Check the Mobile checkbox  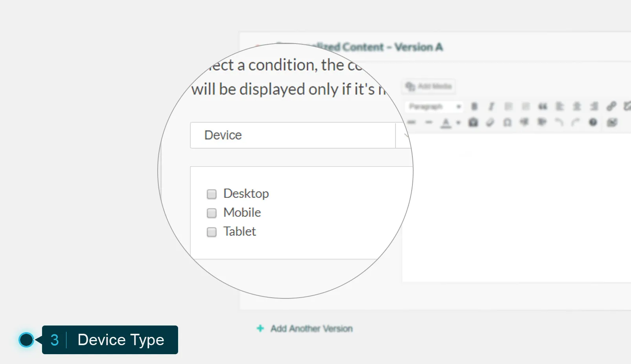point(211,213)
